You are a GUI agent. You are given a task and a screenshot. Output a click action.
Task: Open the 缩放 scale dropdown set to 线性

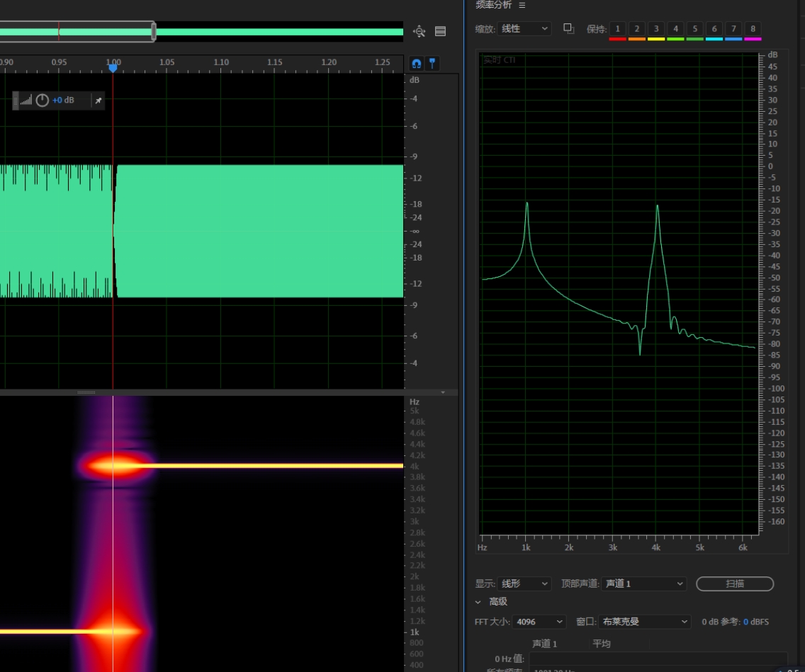click(524, 28)
